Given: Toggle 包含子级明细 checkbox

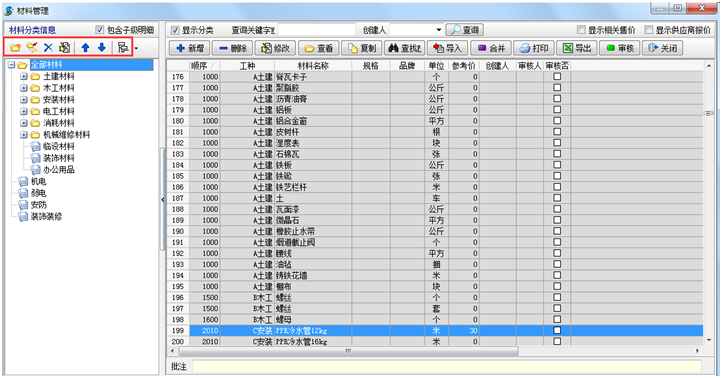Looking at the screenshot, I should tap(99, 29).
